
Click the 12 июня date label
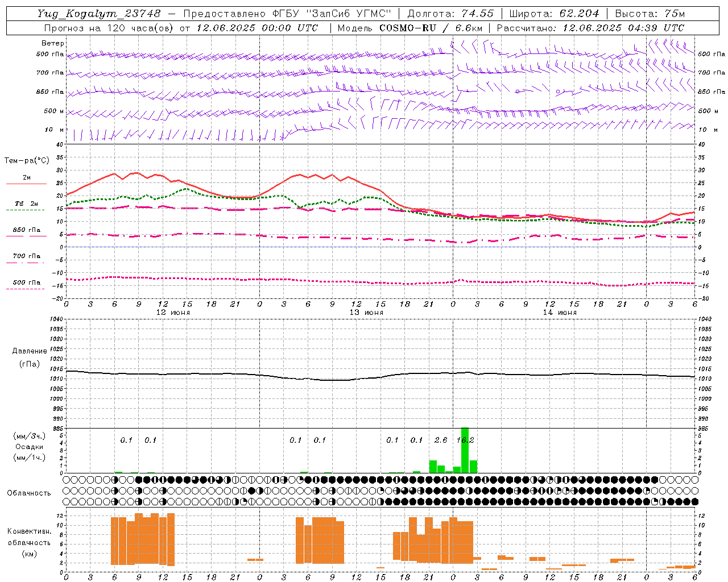pos(173,313)
